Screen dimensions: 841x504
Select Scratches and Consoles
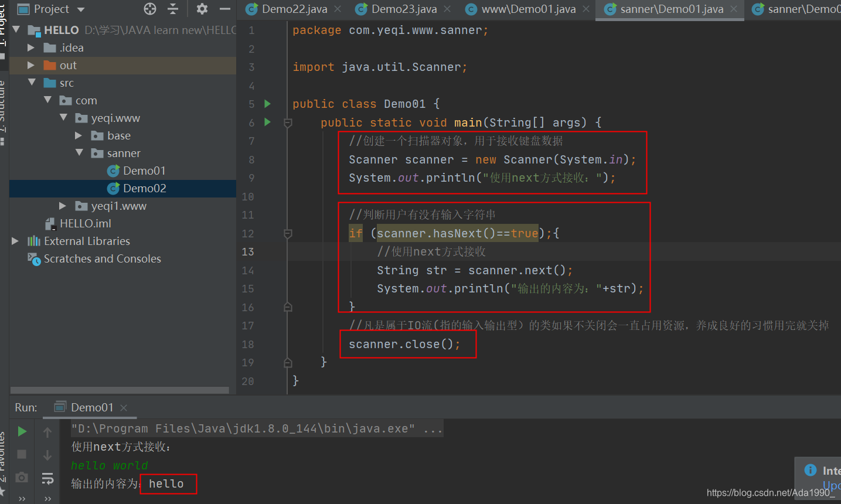pos(94,258)
